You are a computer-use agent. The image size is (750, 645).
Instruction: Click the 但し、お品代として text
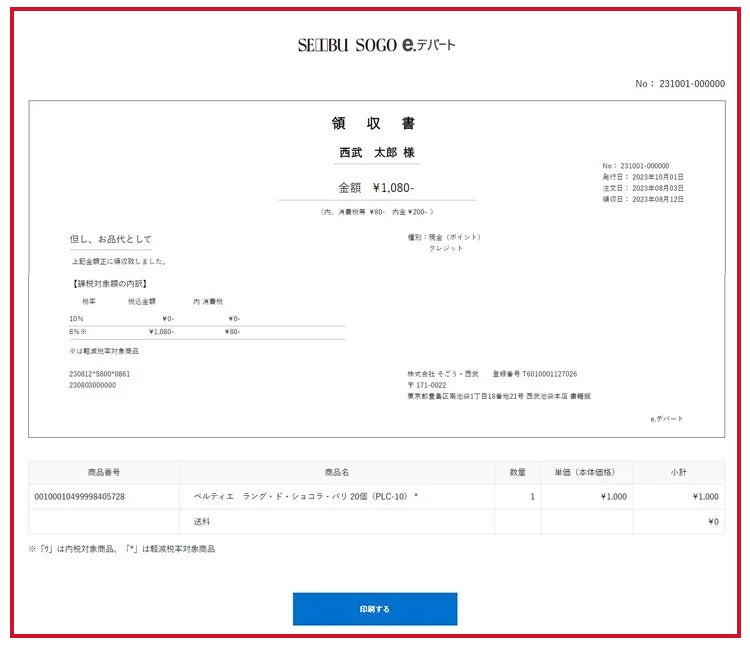coord(110,239)
